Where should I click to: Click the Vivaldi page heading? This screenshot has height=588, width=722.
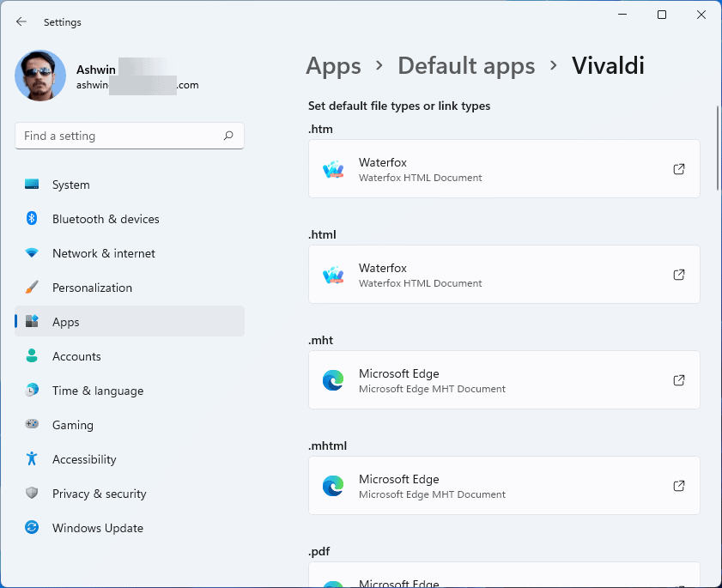(608, 65)
